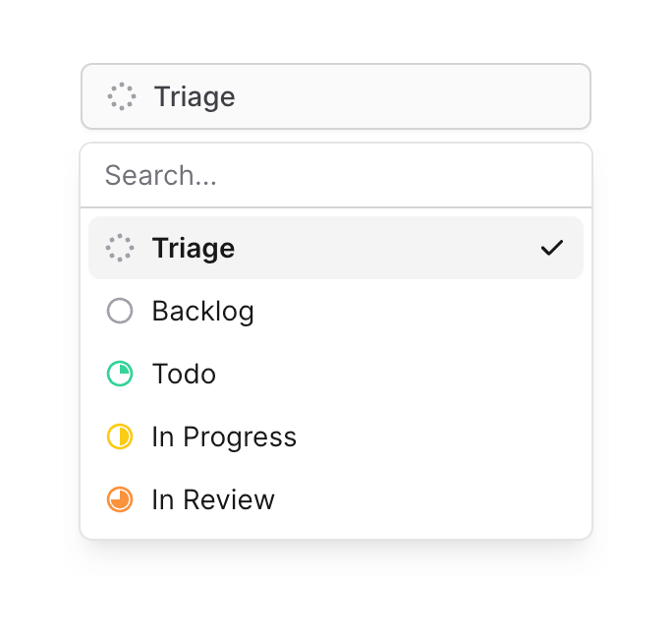
Task: Click the Triage text in the selector box
Action: click(195, 96)
